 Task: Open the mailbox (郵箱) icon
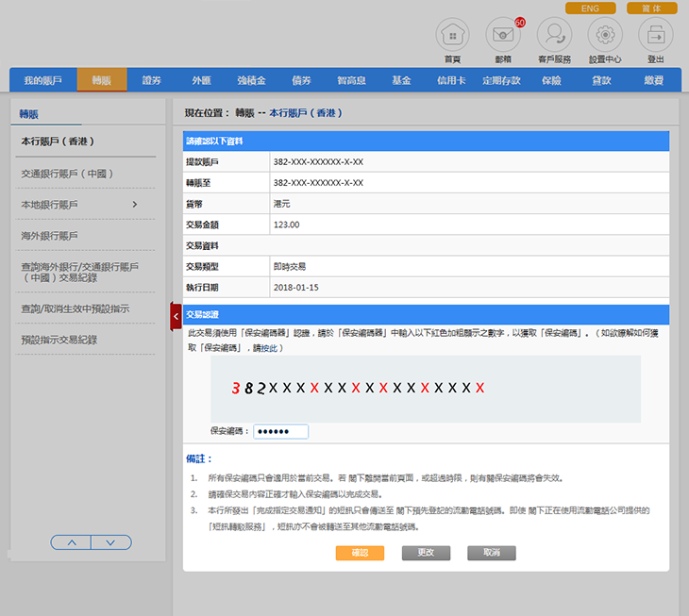503,36
